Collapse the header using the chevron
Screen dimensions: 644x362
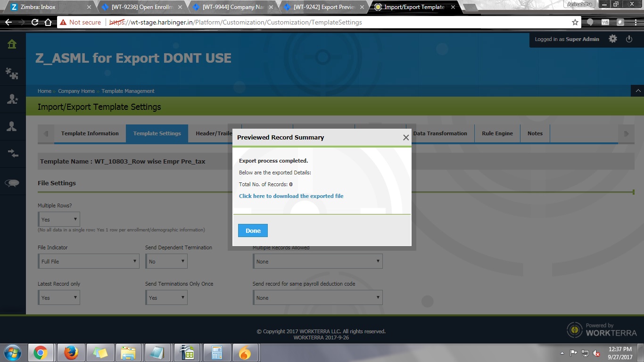(x=637, y=90)
